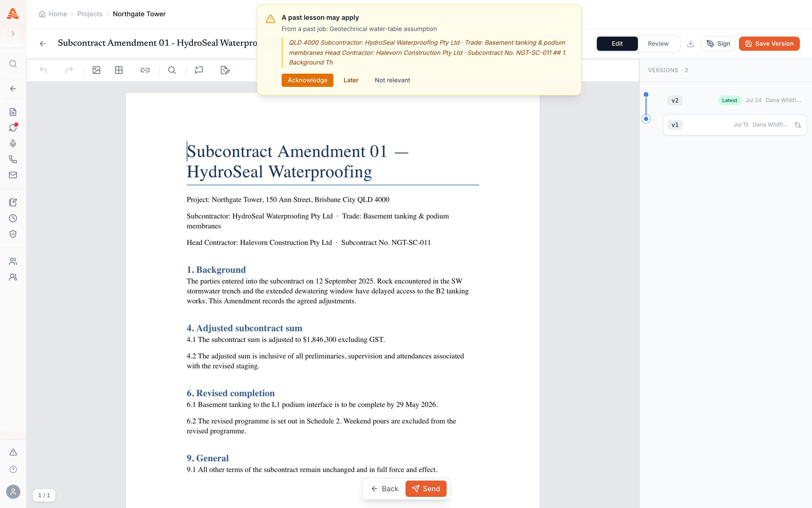Click the "4. Adjusted subcontract sum" heading

(244, 328)
